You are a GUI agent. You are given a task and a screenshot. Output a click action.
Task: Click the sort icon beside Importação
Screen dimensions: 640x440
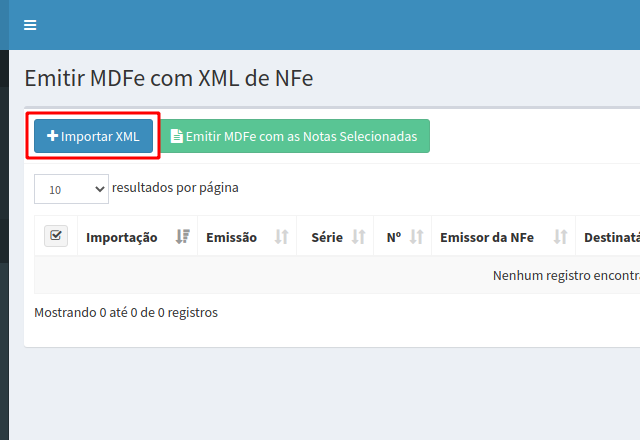(182, 237)
